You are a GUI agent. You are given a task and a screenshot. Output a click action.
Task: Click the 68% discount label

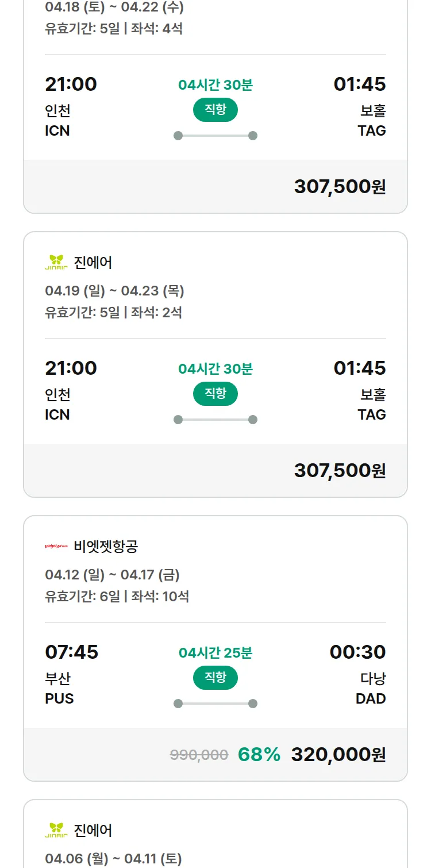point(259,754)
